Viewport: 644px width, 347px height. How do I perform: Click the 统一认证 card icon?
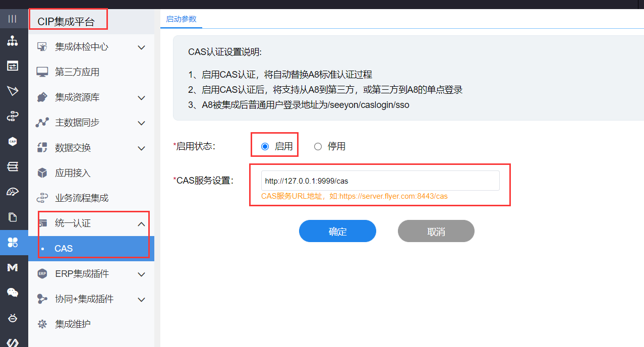coord(42,223)
